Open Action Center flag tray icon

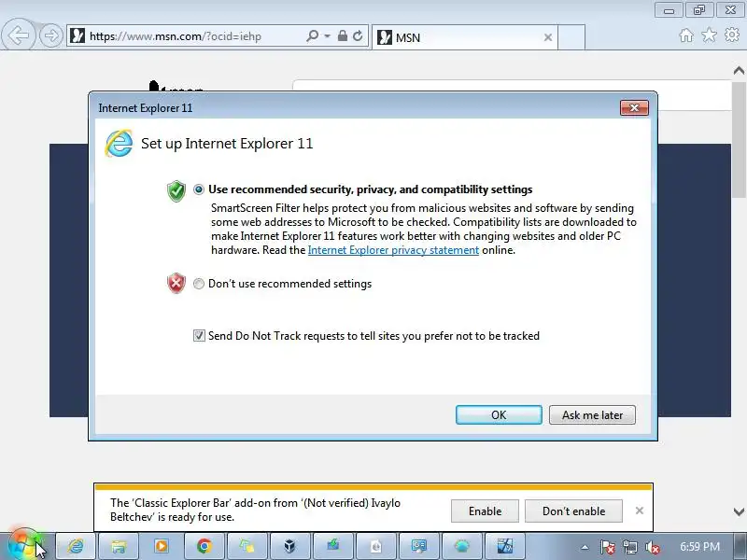coord(607,547)
